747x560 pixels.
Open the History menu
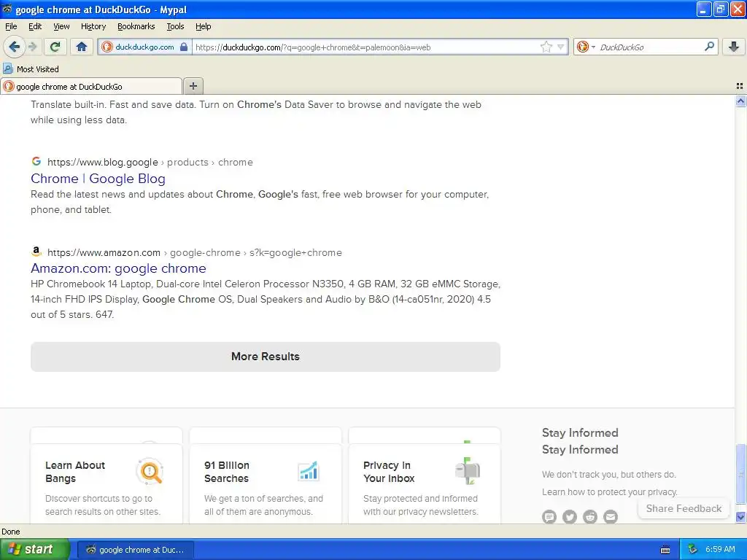coord(93,26)
